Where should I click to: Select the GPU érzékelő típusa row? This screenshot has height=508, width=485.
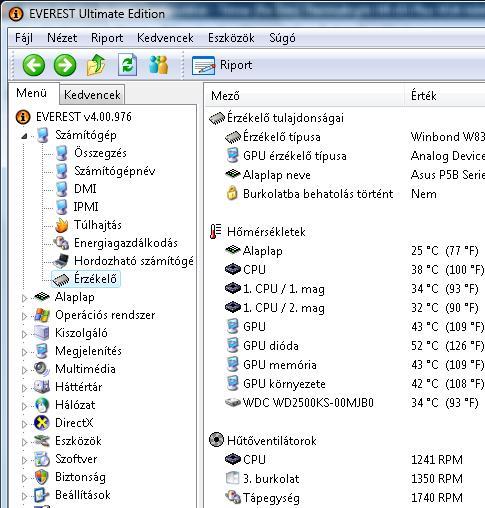[x=354, y=156]
